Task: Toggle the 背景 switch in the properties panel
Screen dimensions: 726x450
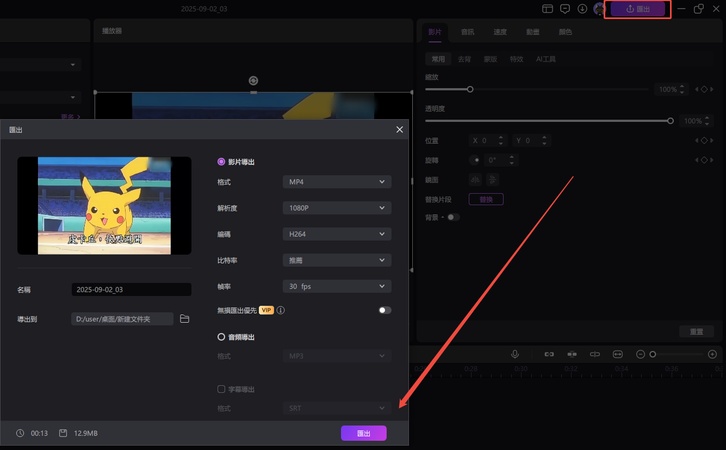Action: (453, 217)
